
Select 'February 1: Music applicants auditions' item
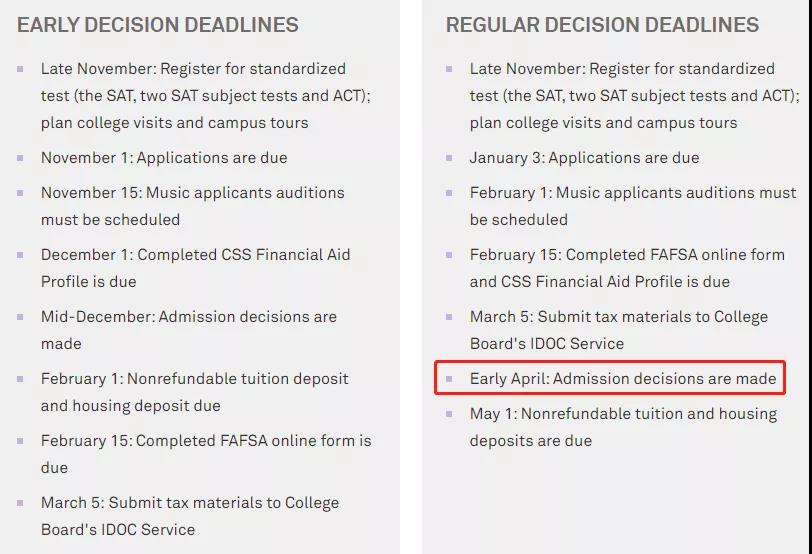[x=633, y=206]
